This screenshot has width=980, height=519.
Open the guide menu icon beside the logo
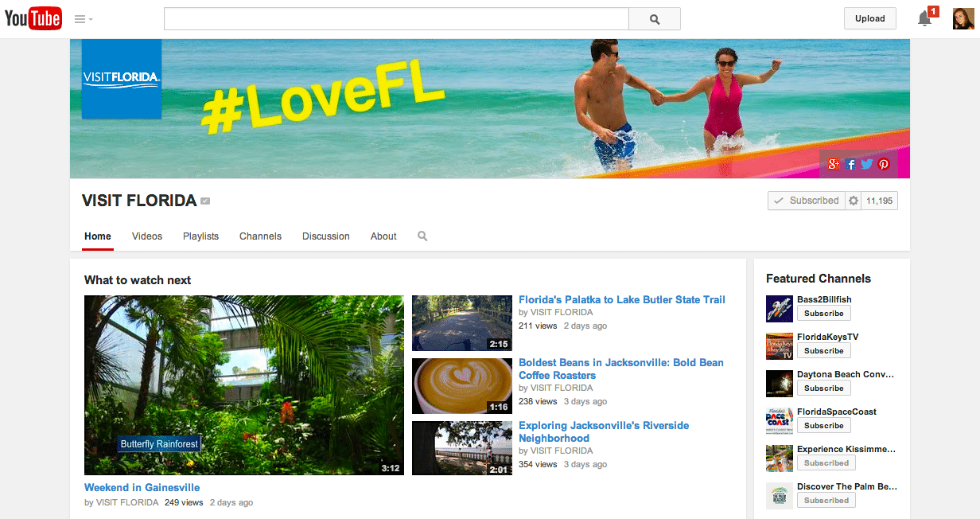click(x=84, y=19)
